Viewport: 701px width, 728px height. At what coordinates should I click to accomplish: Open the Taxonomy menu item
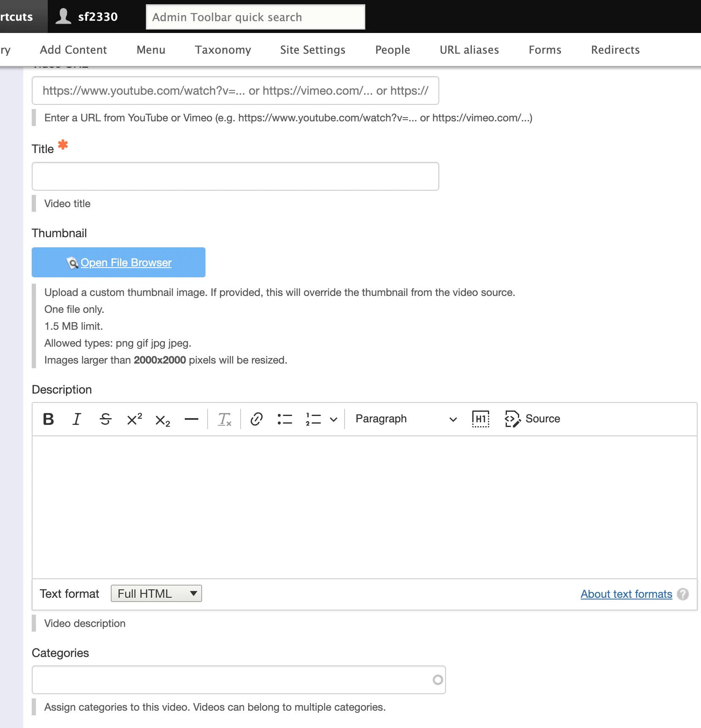point(223,50)
